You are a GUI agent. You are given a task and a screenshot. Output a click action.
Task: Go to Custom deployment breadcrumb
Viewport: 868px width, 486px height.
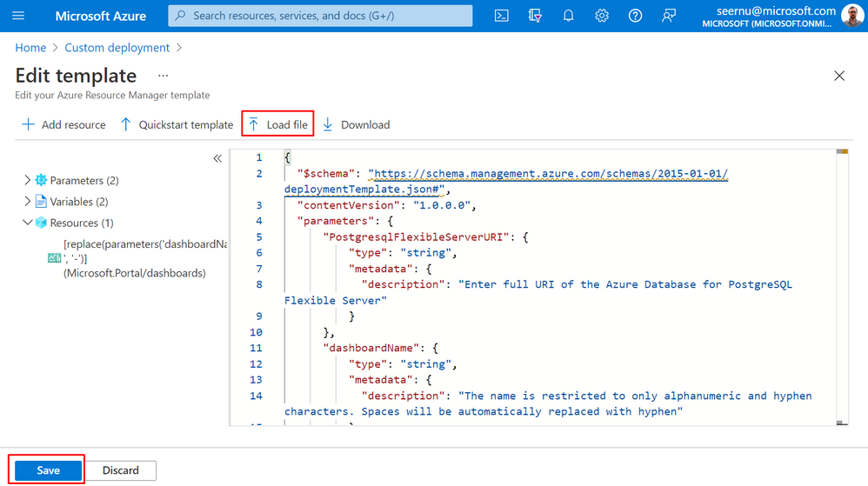117,48
